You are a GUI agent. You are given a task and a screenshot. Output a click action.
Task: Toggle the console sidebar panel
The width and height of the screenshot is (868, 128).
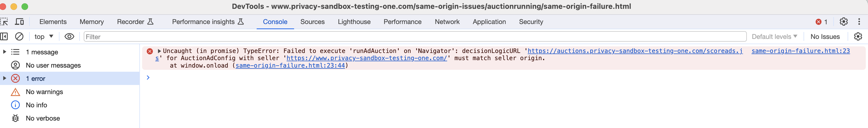(x=4, y=36)
